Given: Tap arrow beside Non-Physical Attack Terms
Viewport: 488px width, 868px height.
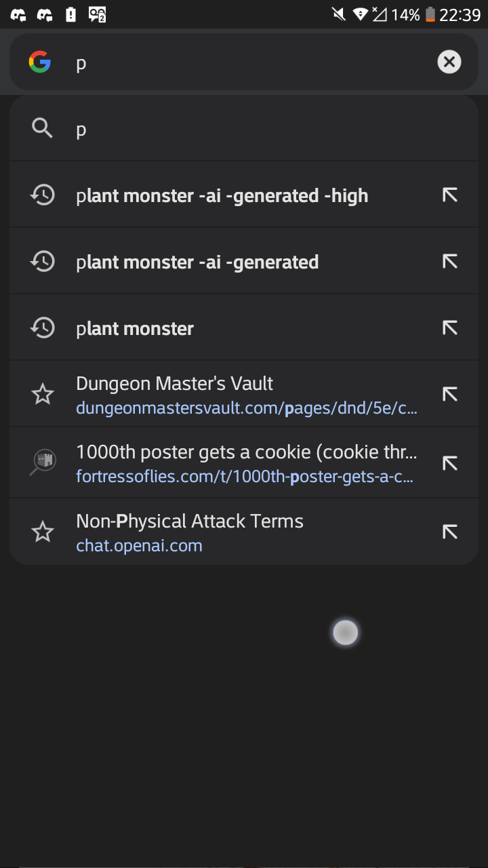Looking at the screenshot, I should (x=449, y=532).
